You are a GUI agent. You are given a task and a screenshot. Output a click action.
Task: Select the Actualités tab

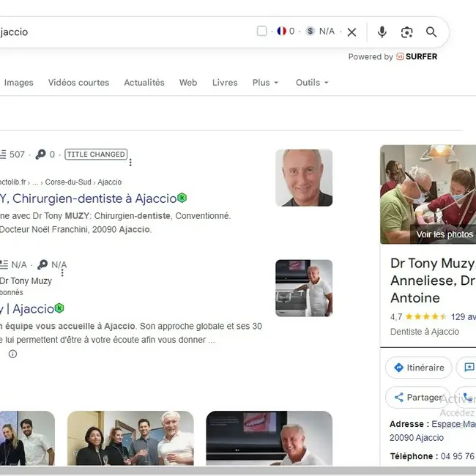[144, 83]
